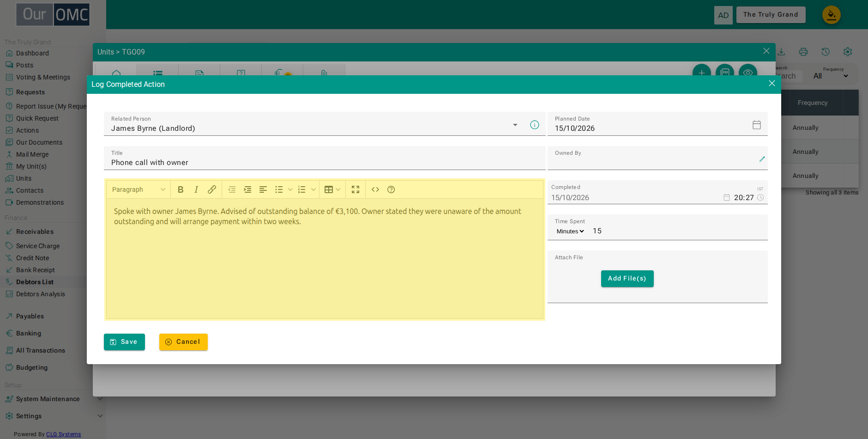This screenshot has height=439, width=868.
Task: Apply a bulleted list
Action: point(279,189)
